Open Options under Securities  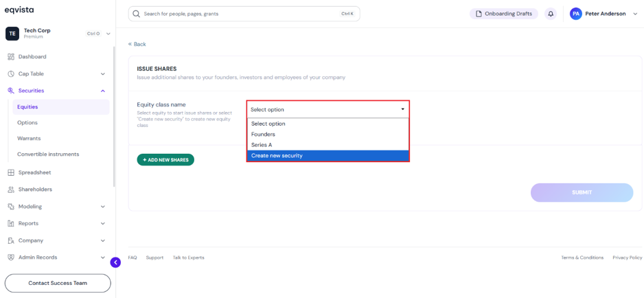27,123
